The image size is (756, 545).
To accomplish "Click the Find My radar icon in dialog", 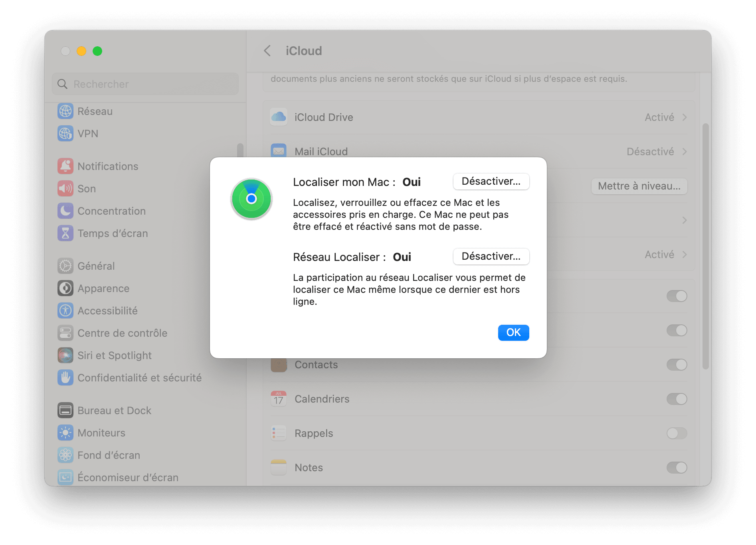I will (251, 199).
